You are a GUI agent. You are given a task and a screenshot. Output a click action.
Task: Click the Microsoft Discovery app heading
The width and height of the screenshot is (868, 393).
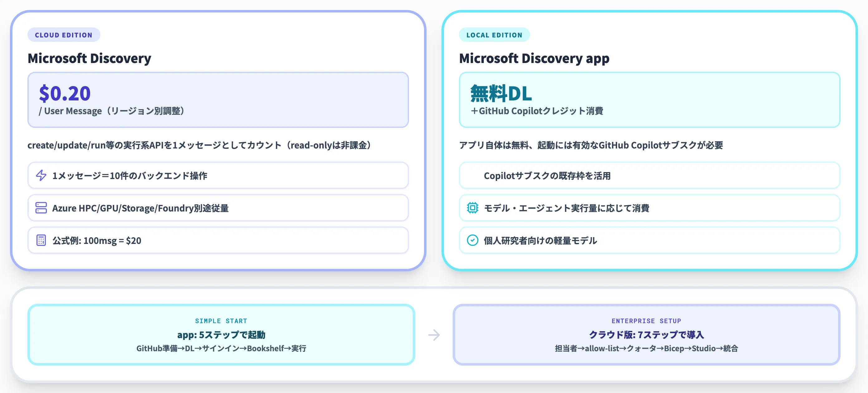pyautogui.click(x=534, y=58)
